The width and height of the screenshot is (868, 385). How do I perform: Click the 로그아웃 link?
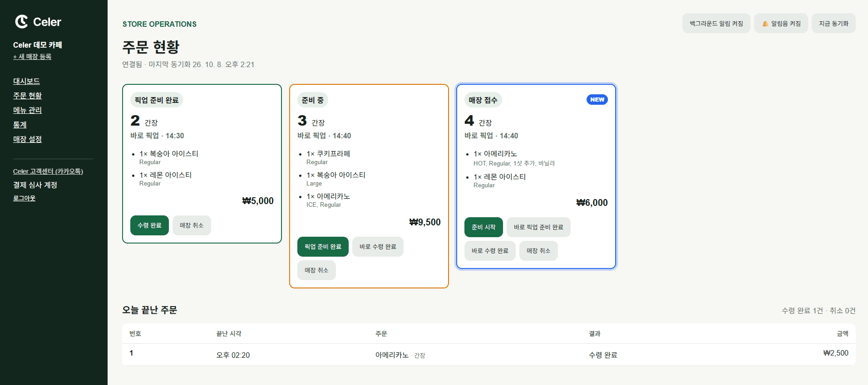pyautogui.click(x=24, y=198)
